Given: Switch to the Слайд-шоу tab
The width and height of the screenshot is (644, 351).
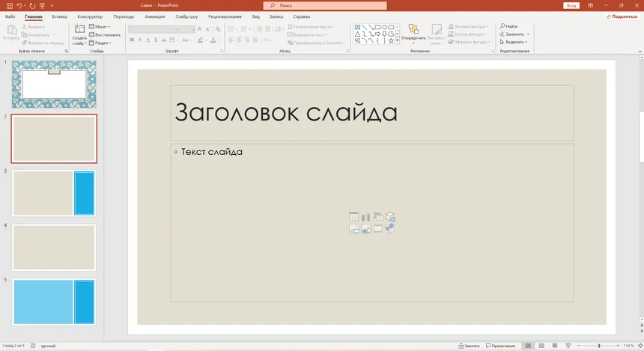Looking at the screenshot, I should tap(186, 16).
